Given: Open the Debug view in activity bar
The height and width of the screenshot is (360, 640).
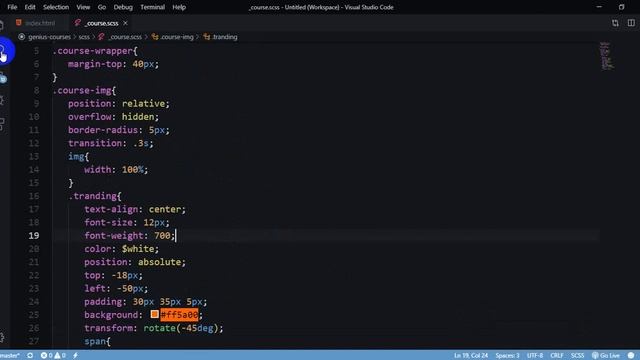Looking at the screenshot, I should (2, 100).
